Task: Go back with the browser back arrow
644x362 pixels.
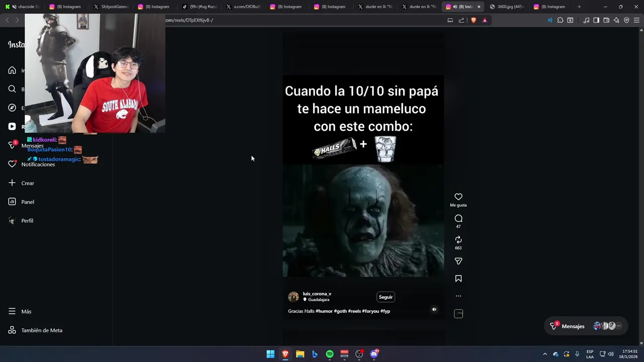Action: pos(7,20)
